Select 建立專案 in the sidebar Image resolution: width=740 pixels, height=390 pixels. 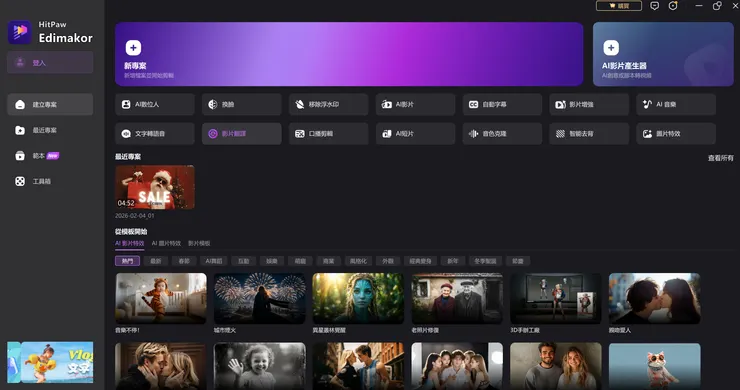click(50, 104)
